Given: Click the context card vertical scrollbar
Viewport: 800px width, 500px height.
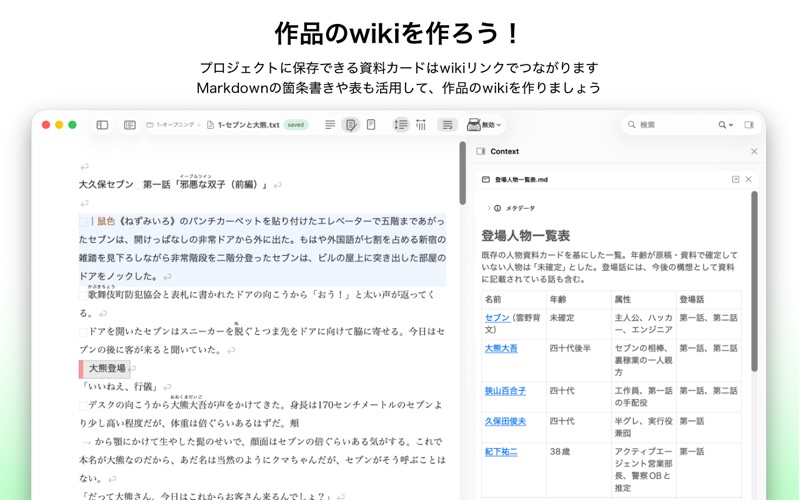Looking at the screenshot, I should 754,281.
